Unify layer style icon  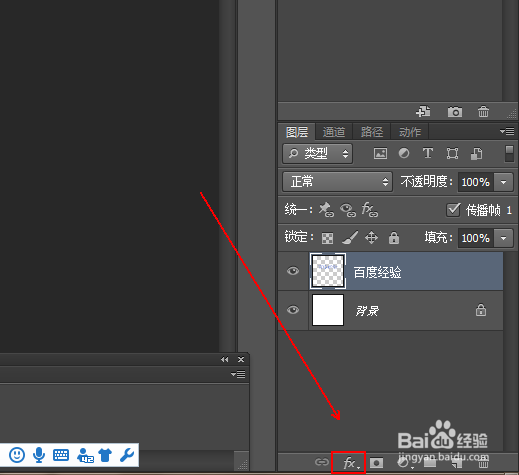pyautogui.click(x=370, y=210)
